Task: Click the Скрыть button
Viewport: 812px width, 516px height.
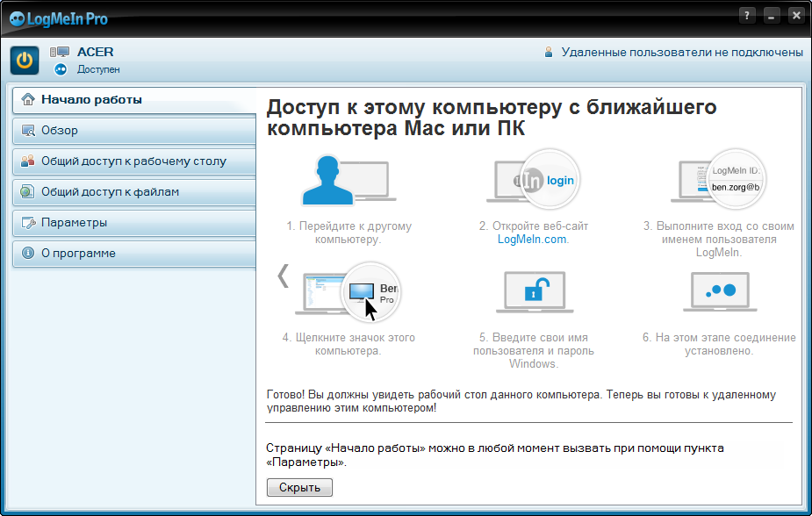Action: [x=300, y=488]
